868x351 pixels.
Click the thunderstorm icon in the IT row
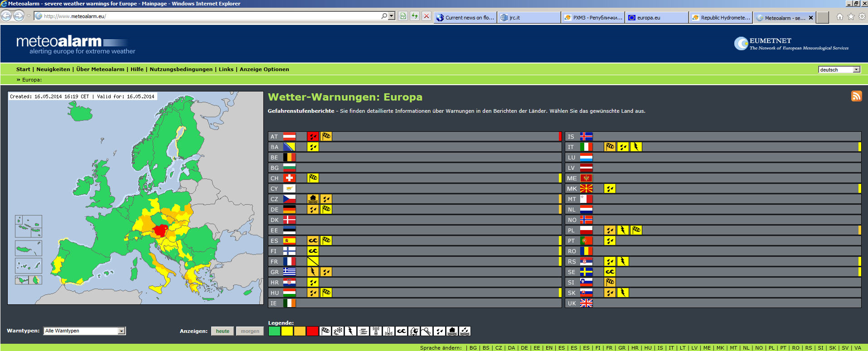[x=636, y=147]
